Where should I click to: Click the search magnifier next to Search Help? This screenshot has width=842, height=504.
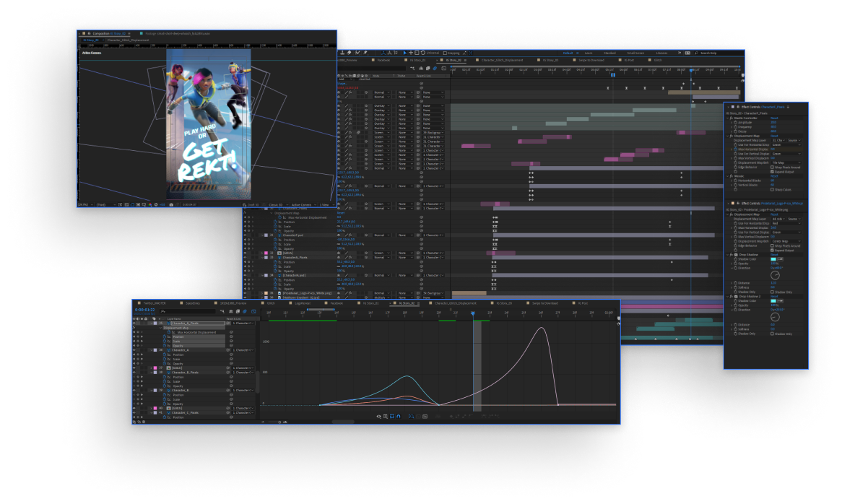tap(696, 53)
